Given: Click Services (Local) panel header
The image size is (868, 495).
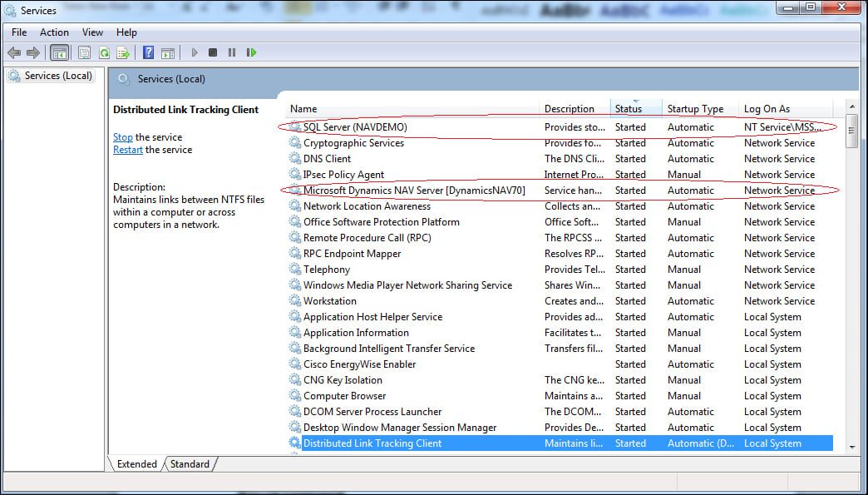Looking at the screenshot, I should click(x=171, y=79).
